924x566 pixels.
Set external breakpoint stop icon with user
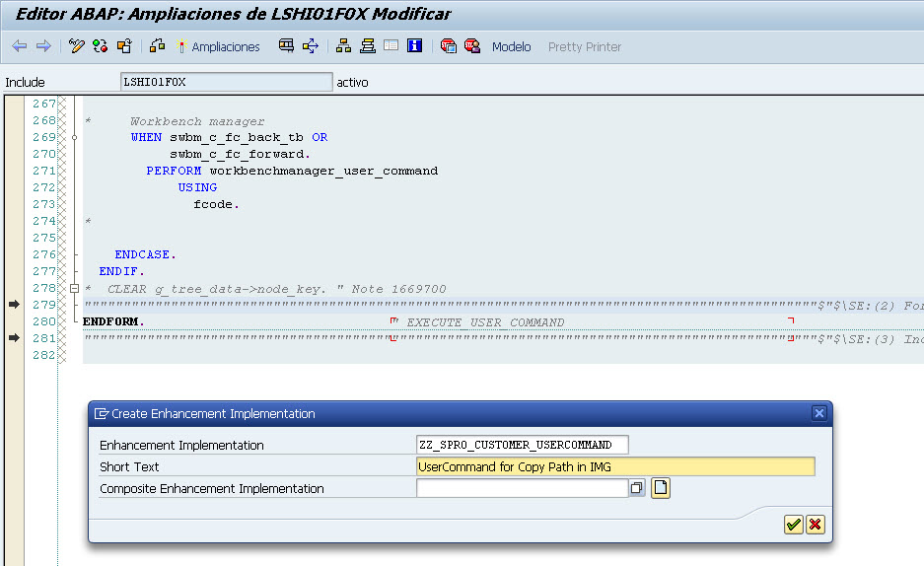[x=472, y=46]
